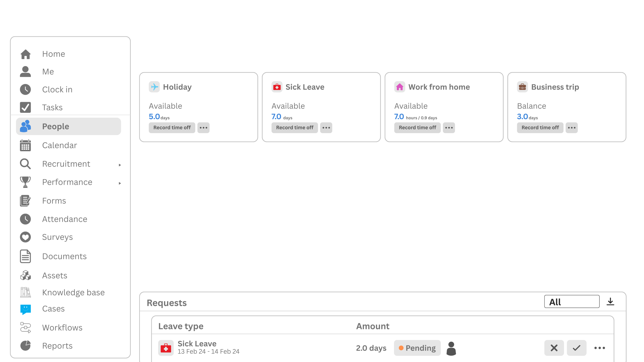This screenshot has height=362, width=644.
Task: Click the Cases chat bubble icon
Action: 25,309
